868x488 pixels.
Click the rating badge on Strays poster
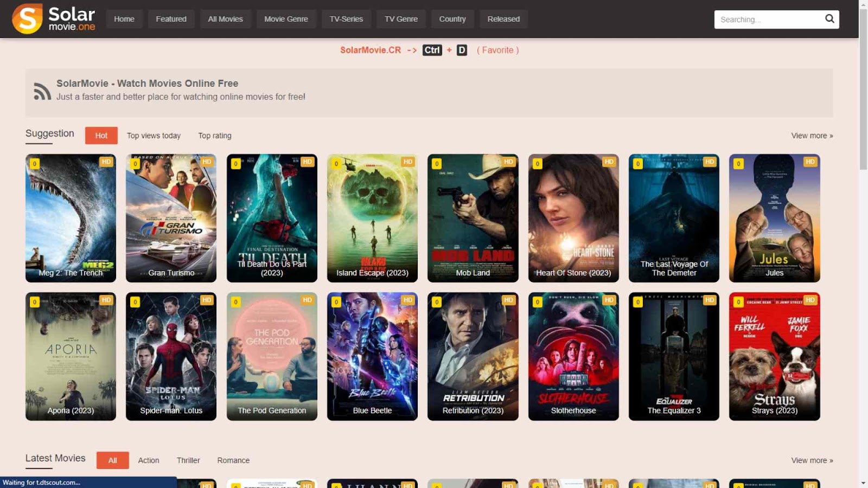[738, 302]
